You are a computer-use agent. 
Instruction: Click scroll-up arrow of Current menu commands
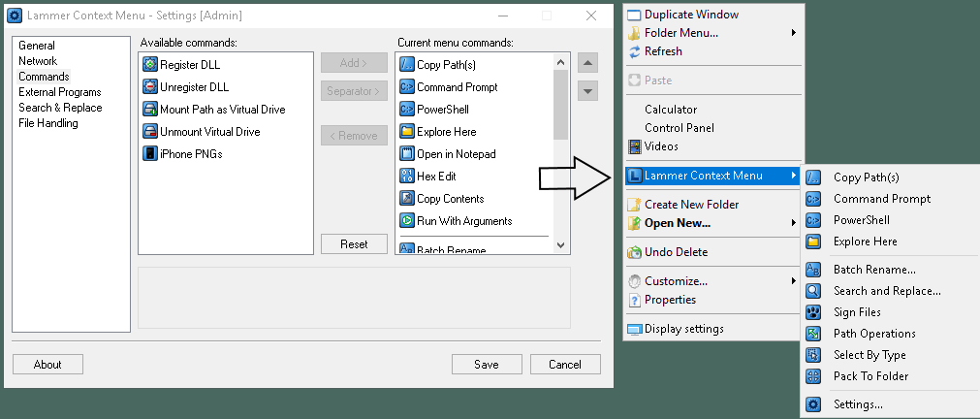[x=560, y=62]
